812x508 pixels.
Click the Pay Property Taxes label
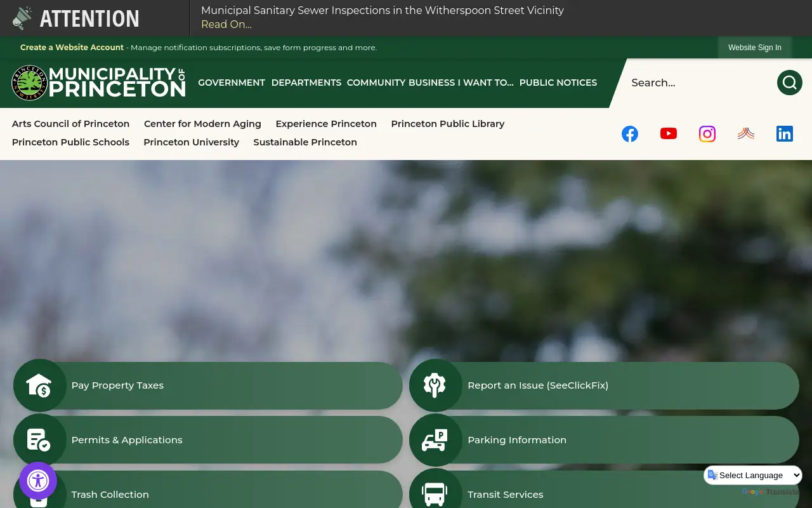[x=117, y=385]
